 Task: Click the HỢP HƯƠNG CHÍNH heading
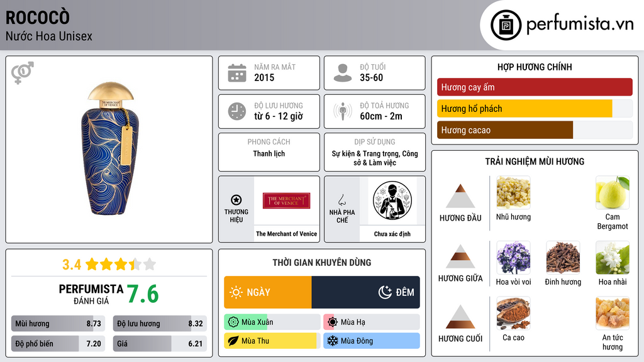click(x=535, y=67)
